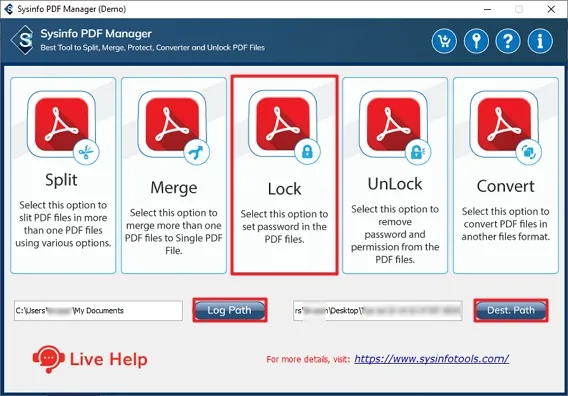Click the info about icon
The width and height of the screenshot is (568, 396).
click(540, 41)
